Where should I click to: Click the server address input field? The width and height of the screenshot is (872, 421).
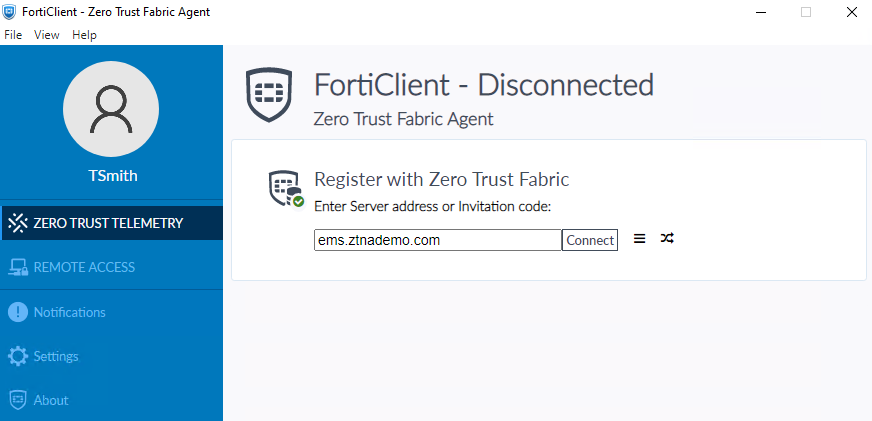point(437,240)
